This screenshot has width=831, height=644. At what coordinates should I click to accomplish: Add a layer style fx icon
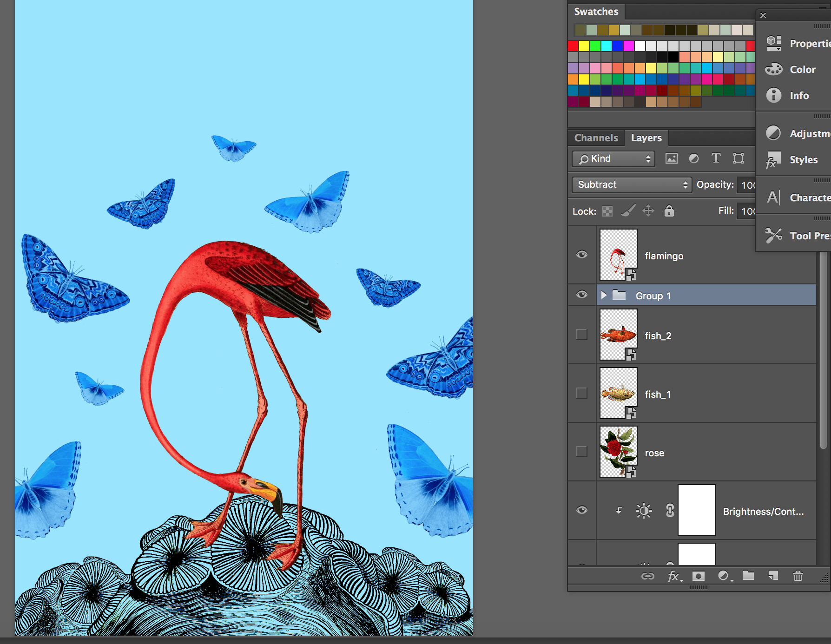(x=675, y=576)
